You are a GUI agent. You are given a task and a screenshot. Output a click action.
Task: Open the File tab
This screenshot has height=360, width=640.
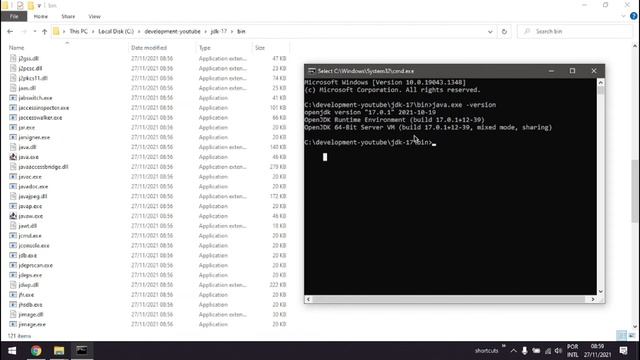(14, 16)
